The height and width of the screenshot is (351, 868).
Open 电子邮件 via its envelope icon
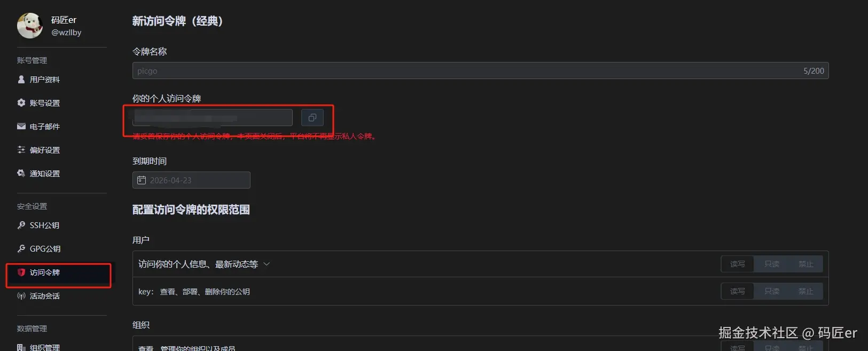tap(21, 127)
